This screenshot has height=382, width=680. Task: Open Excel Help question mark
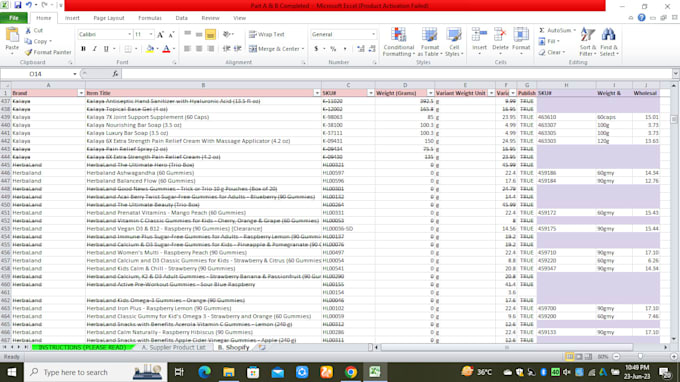641,18
